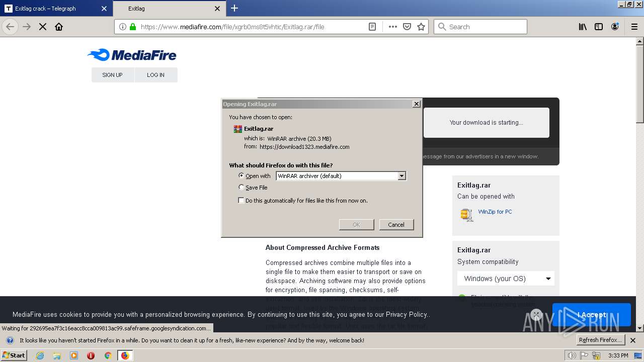Bookmark this page with star icon
Viewport: 644px width, 362px height.
[x=421, y=27]
